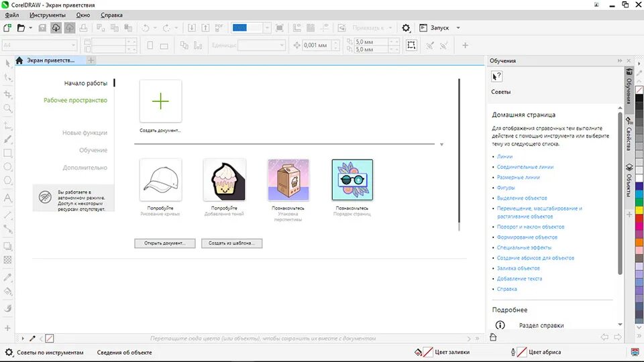Screen dimensions: 644x362
Task: Expand document palette flyout arrow
Action: coord(23,339)
